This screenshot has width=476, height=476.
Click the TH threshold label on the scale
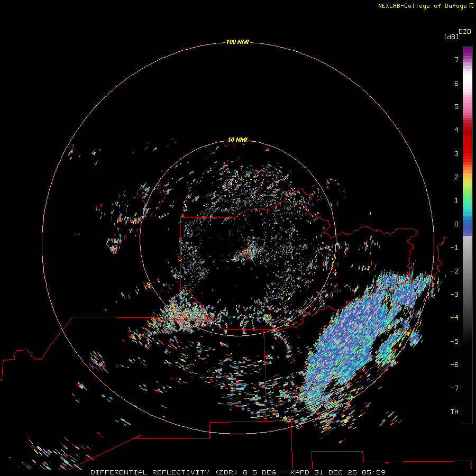[454, 412]
